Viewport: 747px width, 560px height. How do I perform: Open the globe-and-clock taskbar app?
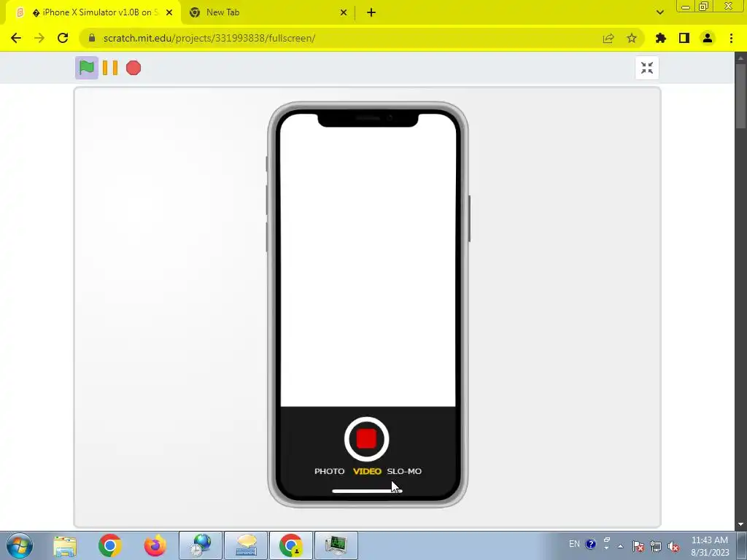click(x=201, y=545)
